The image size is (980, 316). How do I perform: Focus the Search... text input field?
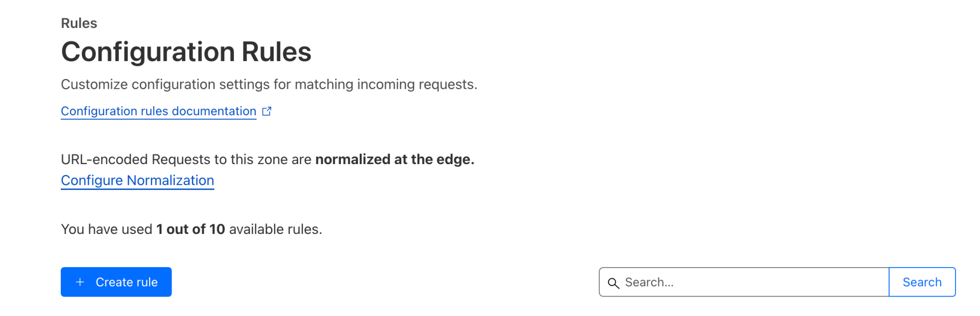pos(744,282)
